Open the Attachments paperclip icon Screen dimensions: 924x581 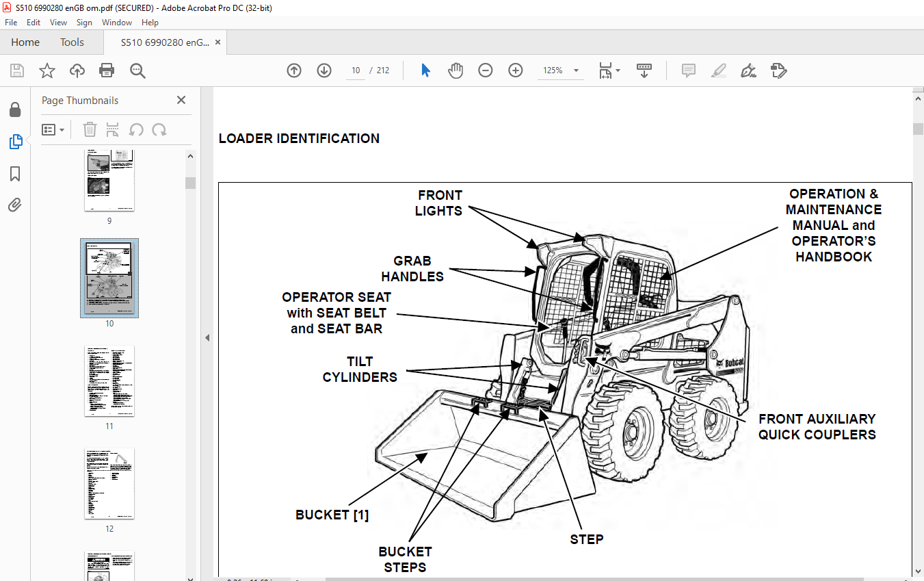point(15,205)
